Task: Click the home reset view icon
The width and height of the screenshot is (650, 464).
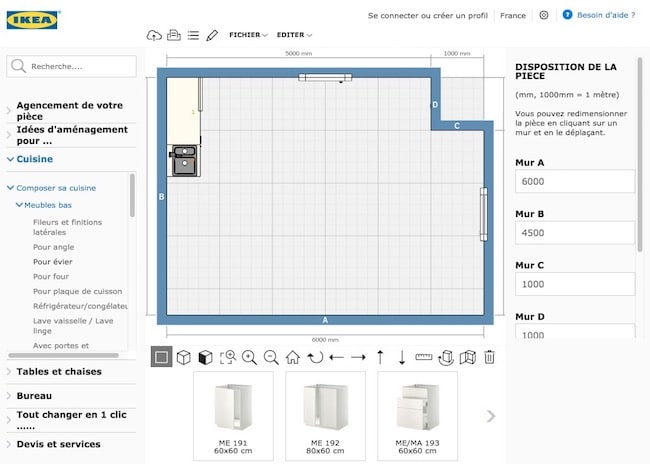Action: 293,357
